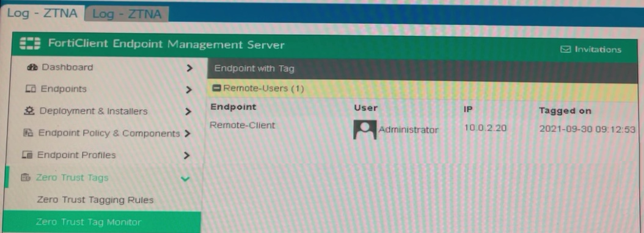Expand the Dashboard menu chevron
This screenshot has height=233, width=644.
(x=189, y=68)
